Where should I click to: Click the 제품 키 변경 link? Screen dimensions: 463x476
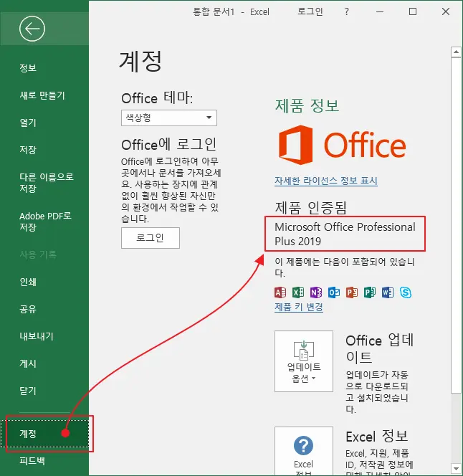[x=299, y=307]
